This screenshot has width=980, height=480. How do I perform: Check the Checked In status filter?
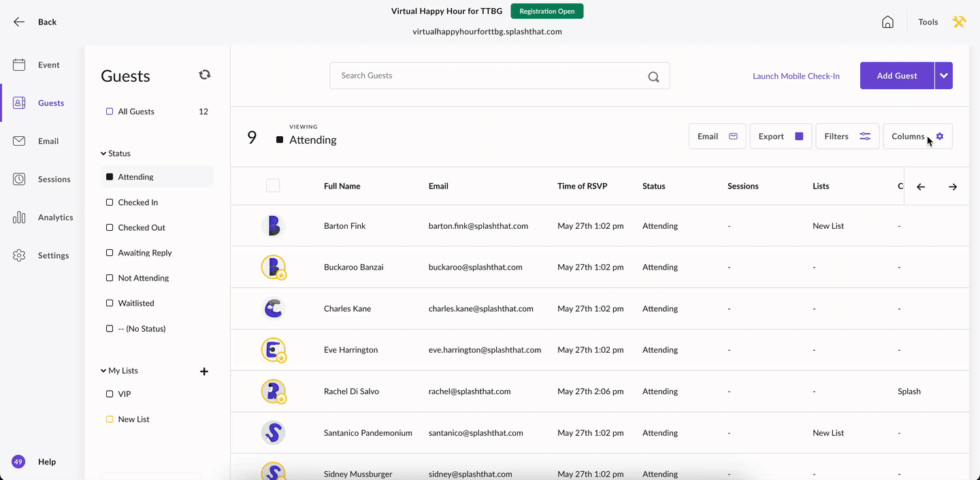point(110,202)
